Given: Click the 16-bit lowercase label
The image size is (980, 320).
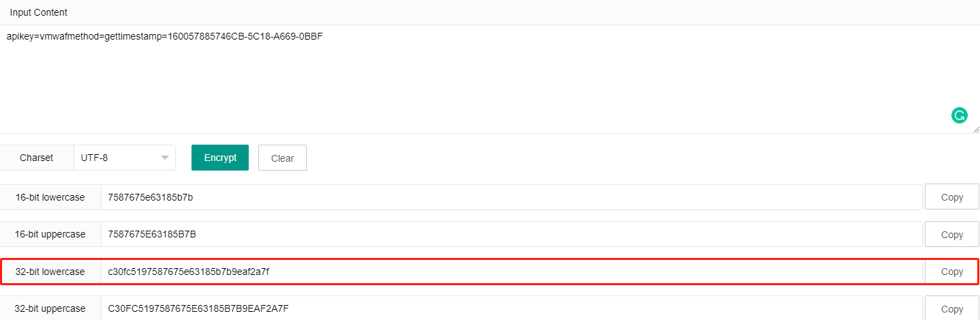Looking at the screenshot, I should (50, 197).
